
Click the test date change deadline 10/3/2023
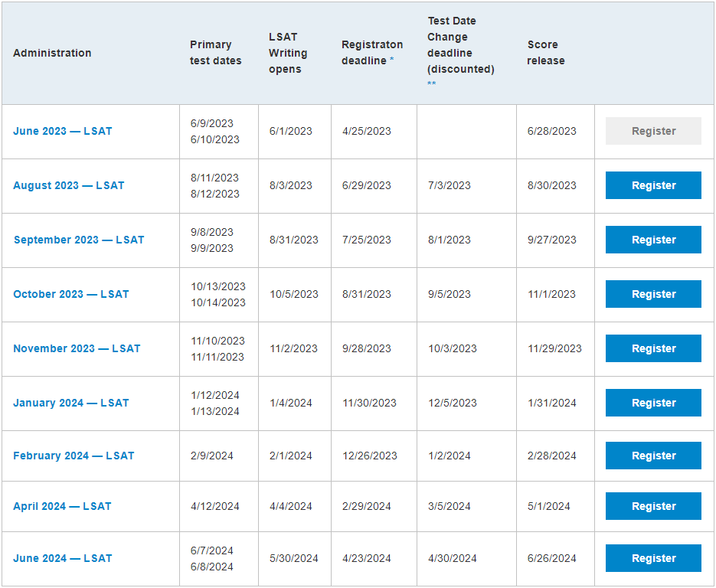point(453,348)
